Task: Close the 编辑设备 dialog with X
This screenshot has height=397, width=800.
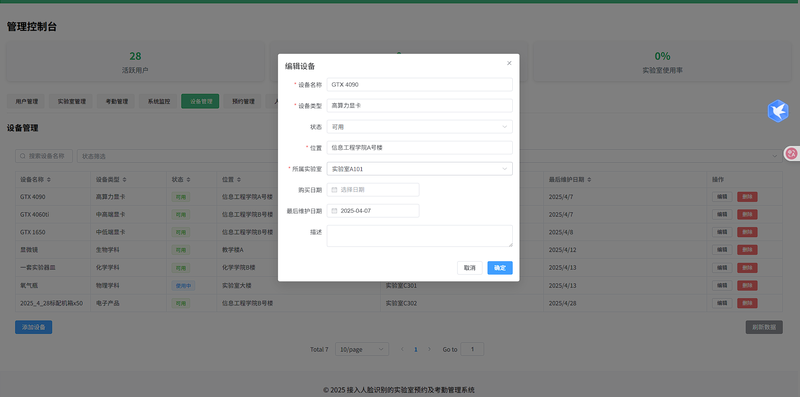Action: (509, 63)
